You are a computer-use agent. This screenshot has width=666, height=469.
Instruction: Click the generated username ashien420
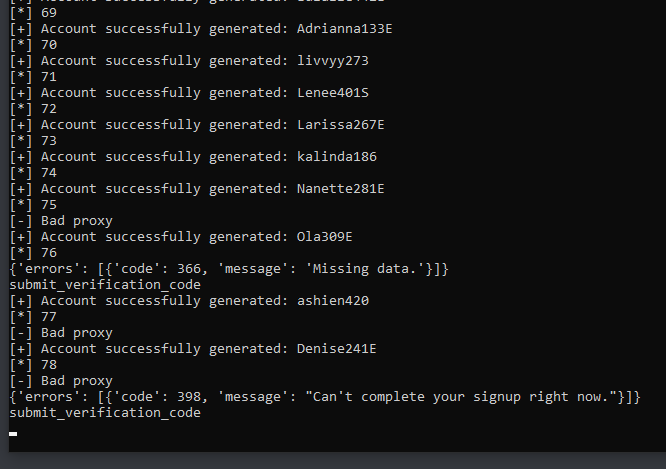[333, 301]
